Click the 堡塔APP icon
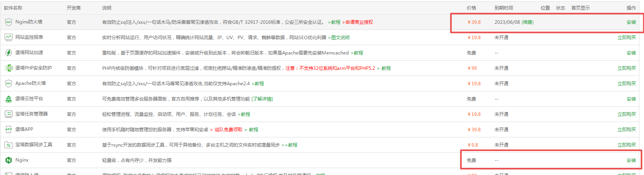This screenshot has width=644, height=175. pyautogui.click(x=8, y=130)
